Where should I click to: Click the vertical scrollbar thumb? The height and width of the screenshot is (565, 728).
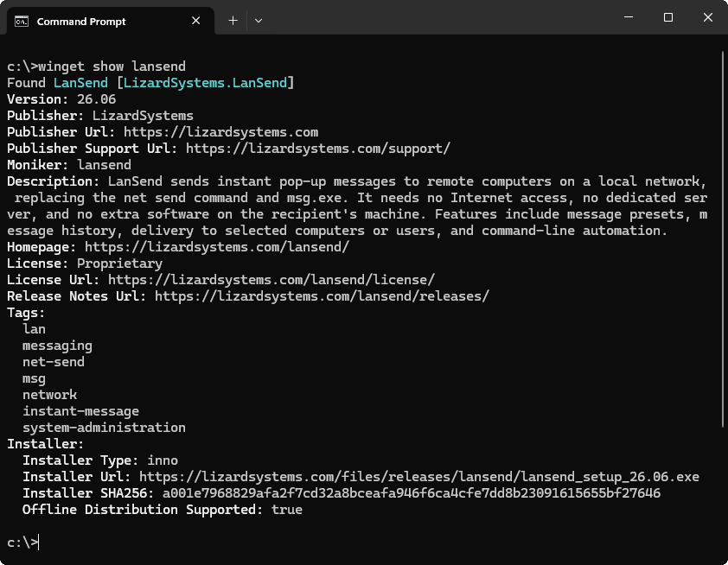(723, 238)
